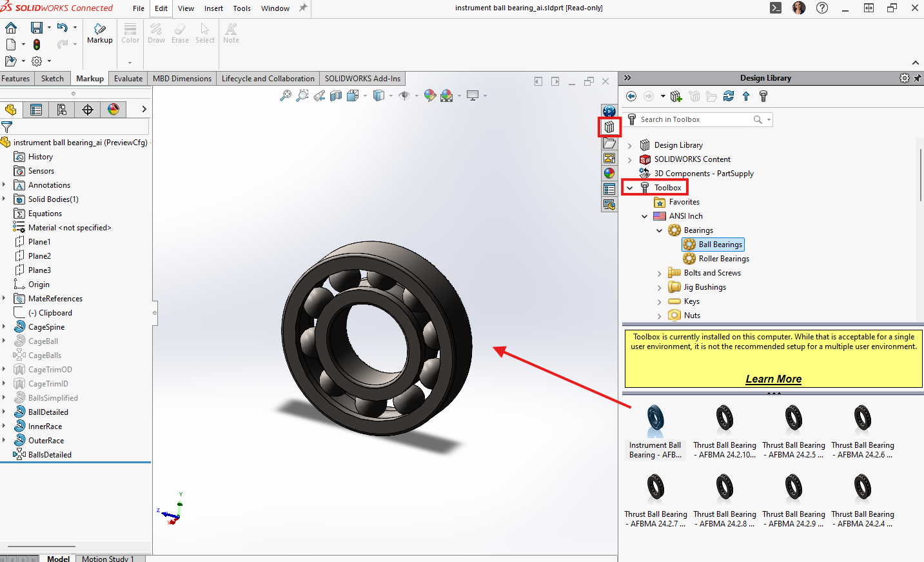Image resolution: width=924 pixels, height=562 pixels.
Task: Select the Zoom to Area tool
Action: (302, 95)
